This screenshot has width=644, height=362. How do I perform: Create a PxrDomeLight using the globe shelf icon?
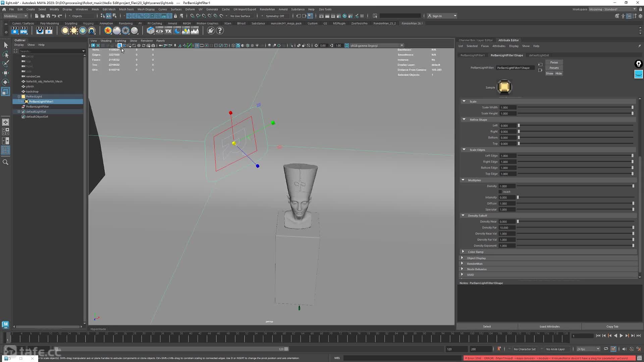coord(83,31)
